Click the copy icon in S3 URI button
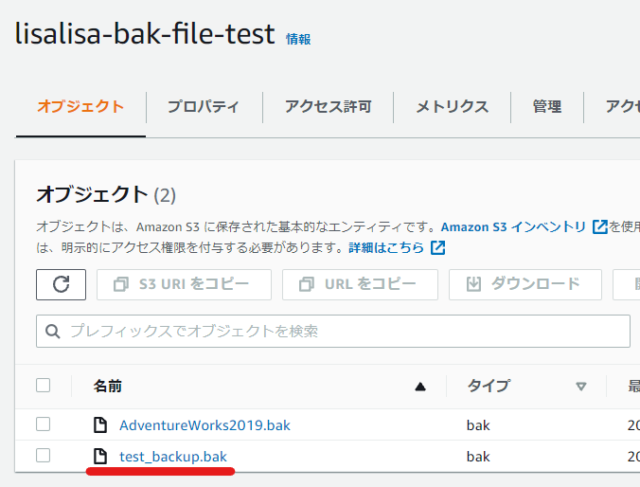The image size is (640, 487). [121, 284]
